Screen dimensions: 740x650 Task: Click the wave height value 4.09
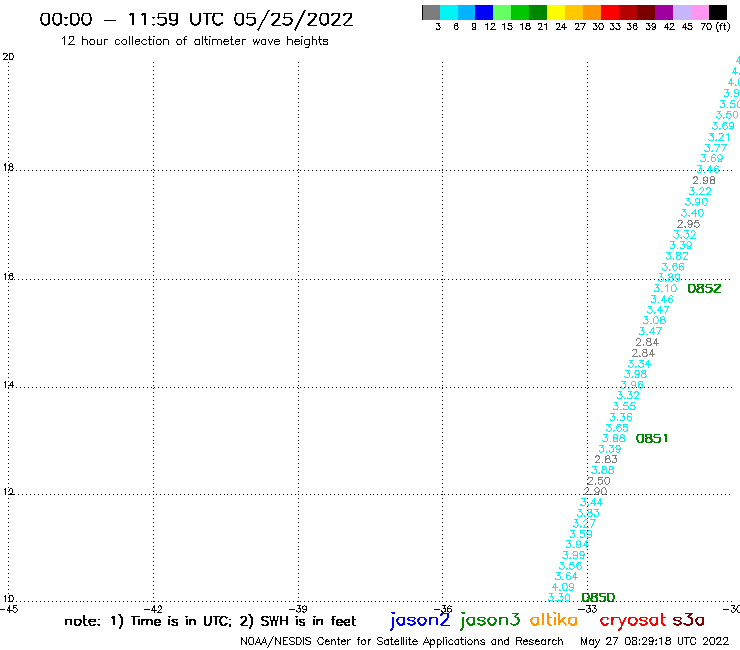coord(563,587)
